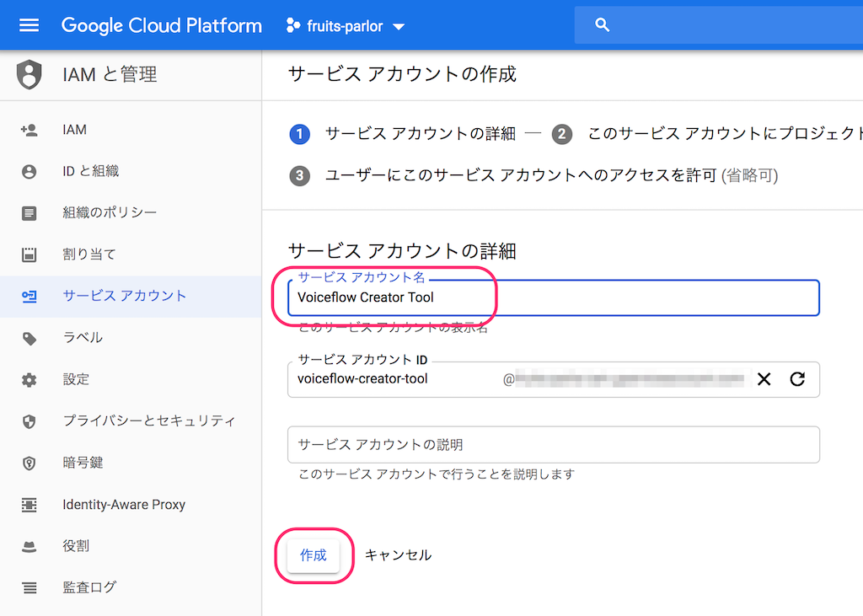The image size is (863, 616).
Task: Click the サービス アカウント名 field
Action: tap(554, 297)
